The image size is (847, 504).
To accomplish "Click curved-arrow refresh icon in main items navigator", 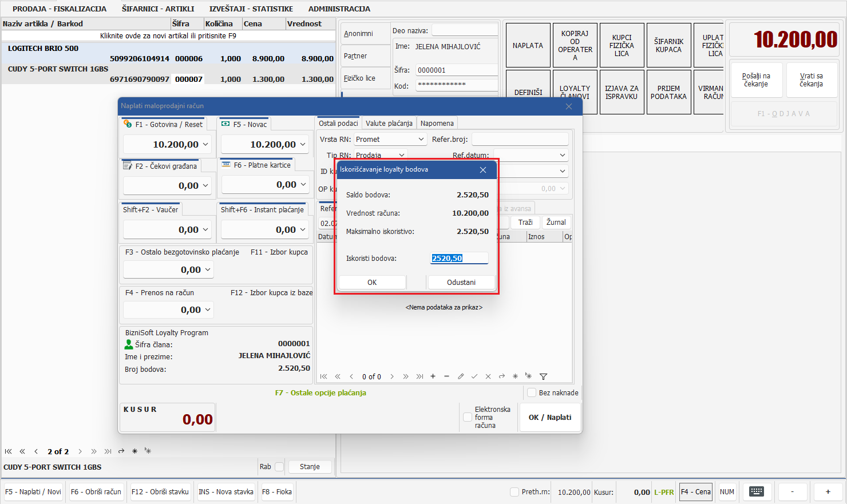I will (x=121, y=451).
